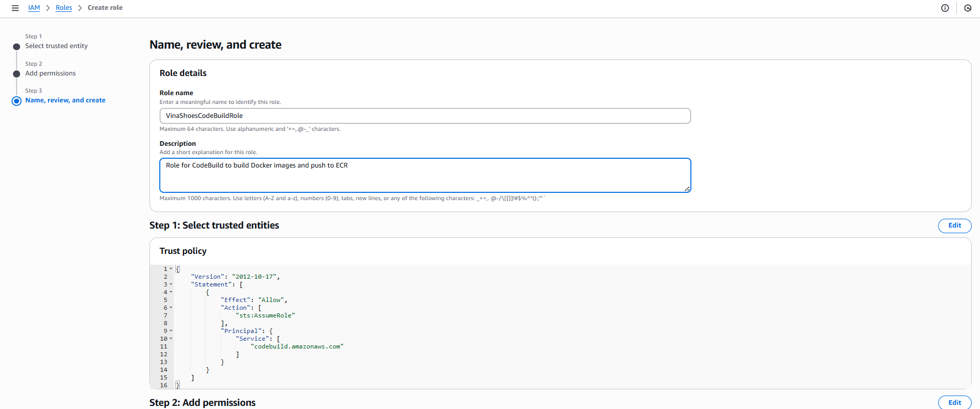Collapse the Statement array on line 3
The height and width of the screenshot is (409, 980).
tap(171, 284)
